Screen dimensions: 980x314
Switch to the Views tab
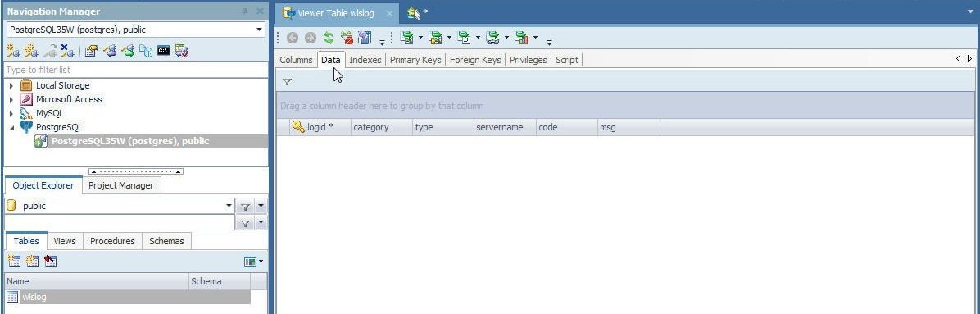pos(65,241)
